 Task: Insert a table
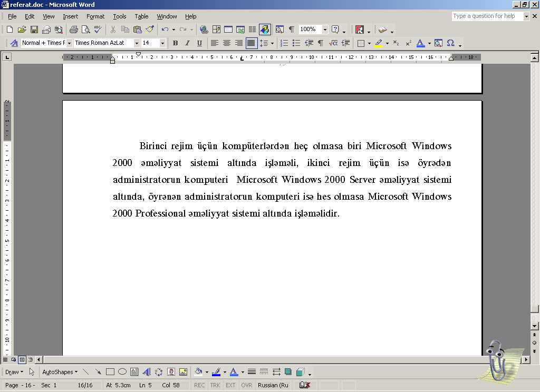pos(228,30)
